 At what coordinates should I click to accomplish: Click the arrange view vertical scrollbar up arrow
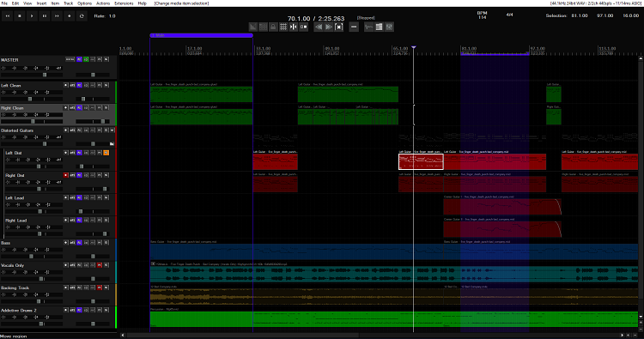click(x=641, y=58)
